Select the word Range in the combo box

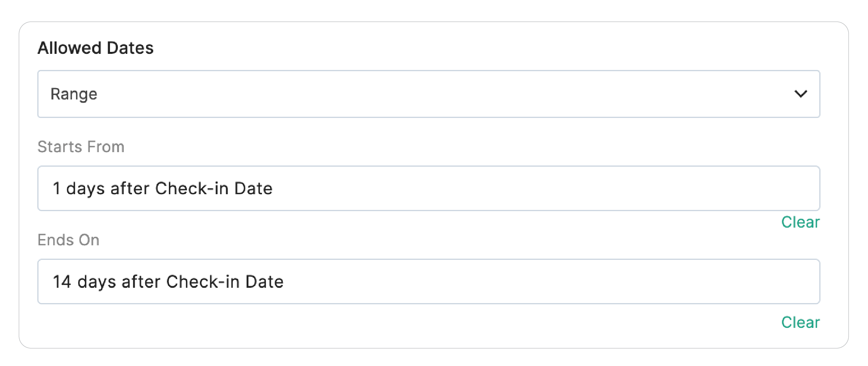pyautogui.click(x=74, y=94)
